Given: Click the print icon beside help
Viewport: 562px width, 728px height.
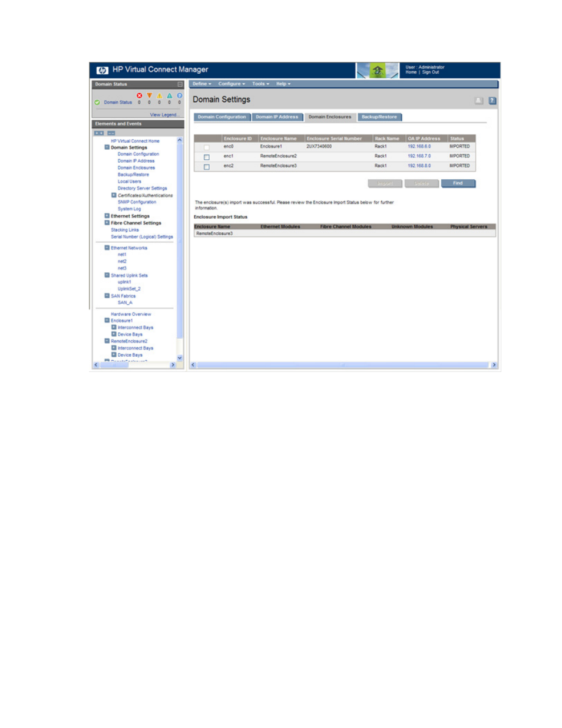Looking at the screenshot, I should tap(479, 101).
